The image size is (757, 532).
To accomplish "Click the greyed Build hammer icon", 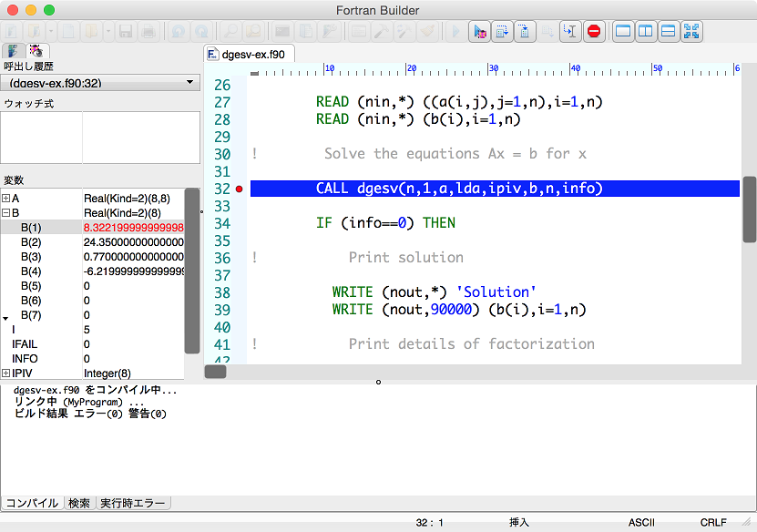I will coord(382,32).
